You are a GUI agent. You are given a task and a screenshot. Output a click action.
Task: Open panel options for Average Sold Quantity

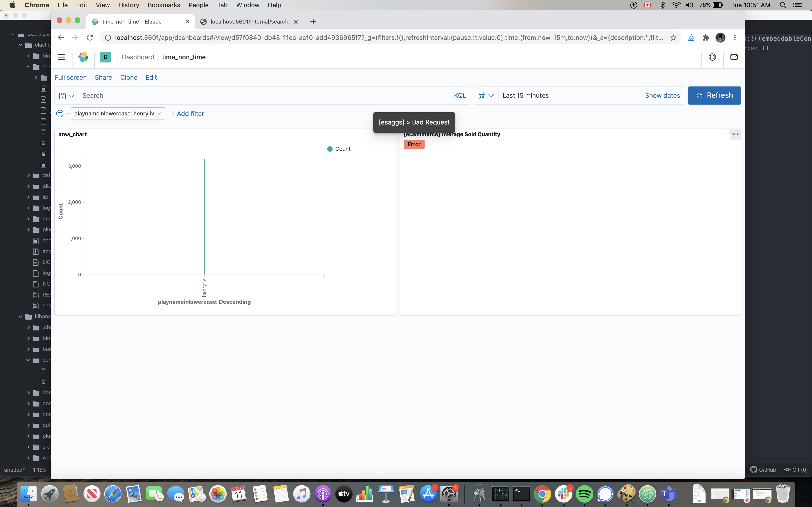tap(735, 134)
